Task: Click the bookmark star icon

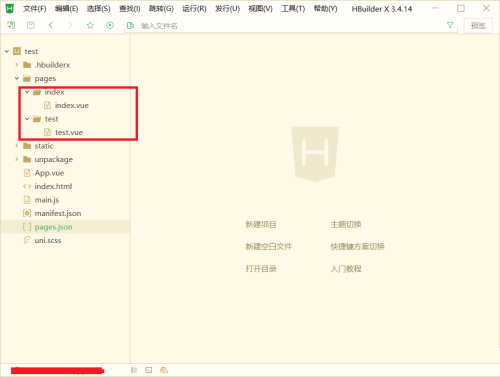Action: 90,25
